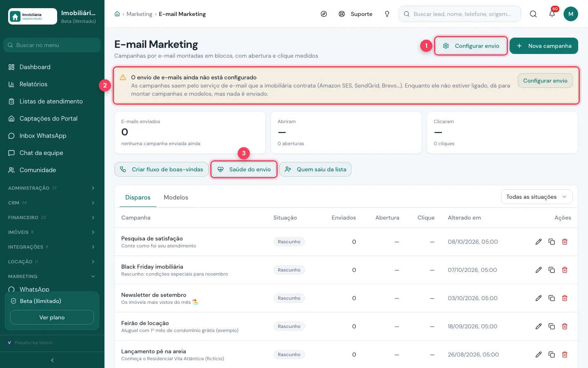
Task: Expand the Locação menu section
Action: pos(52,262)
